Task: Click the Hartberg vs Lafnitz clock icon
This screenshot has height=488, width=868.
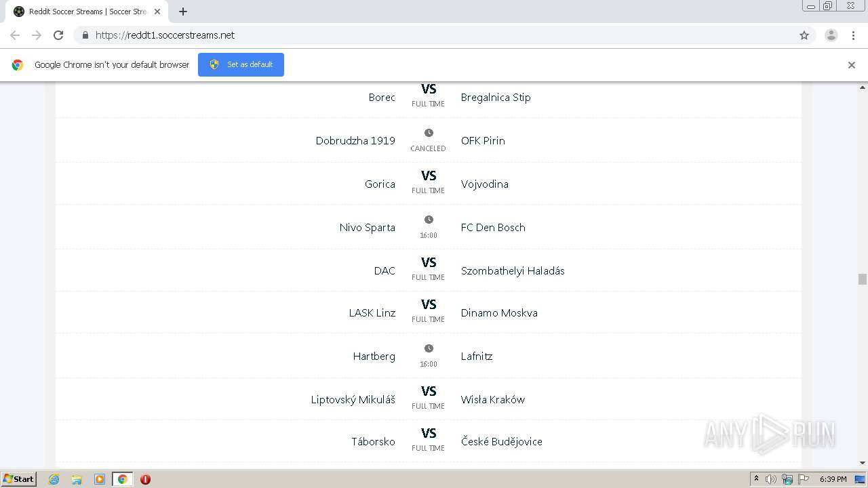Action: click(429, 348)
